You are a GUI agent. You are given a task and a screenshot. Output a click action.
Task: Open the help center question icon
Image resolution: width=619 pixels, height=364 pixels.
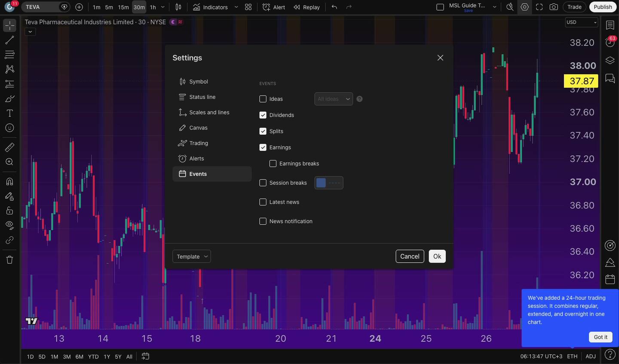[x=610, y=355]
